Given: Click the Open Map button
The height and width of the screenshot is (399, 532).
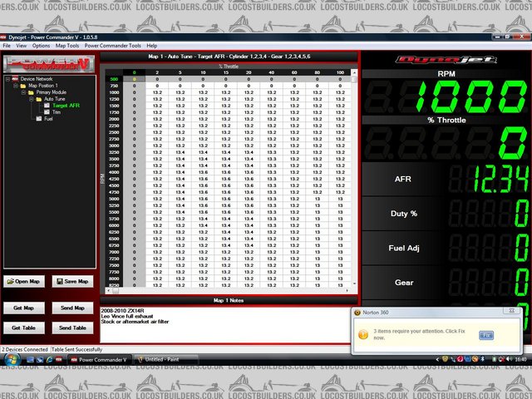Looking at the screenshot, I should pyautogui.click(x=24, y=281).
